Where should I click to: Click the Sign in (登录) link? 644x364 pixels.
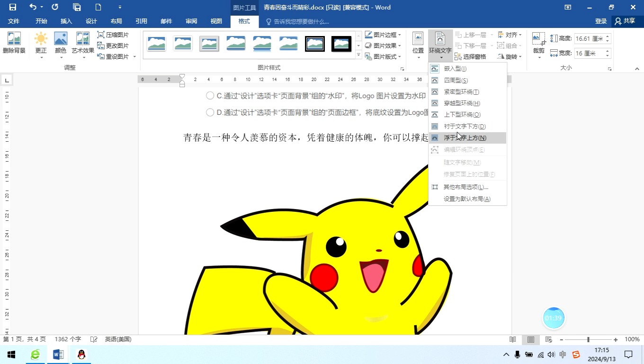pos(601,21)
